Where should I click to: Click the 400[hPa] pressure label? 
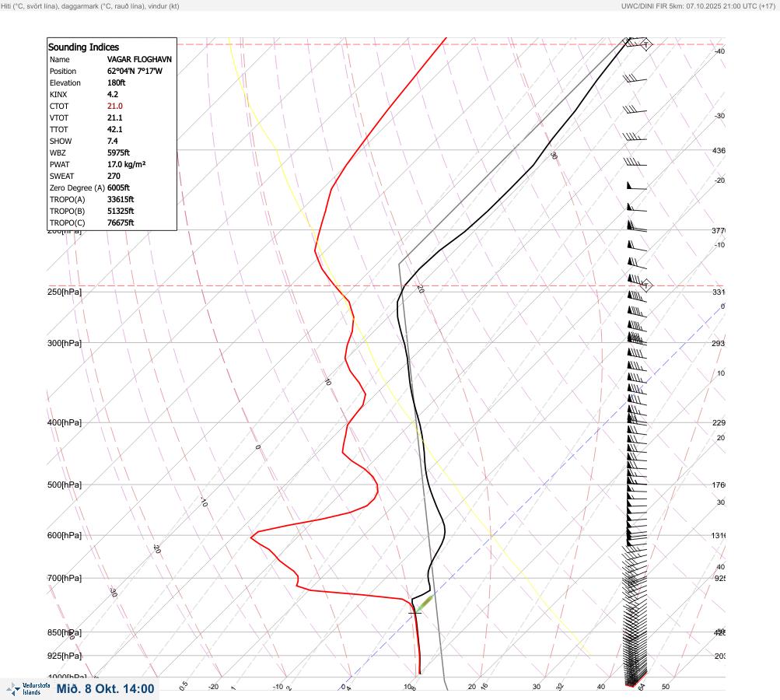[x=65, y=422]
